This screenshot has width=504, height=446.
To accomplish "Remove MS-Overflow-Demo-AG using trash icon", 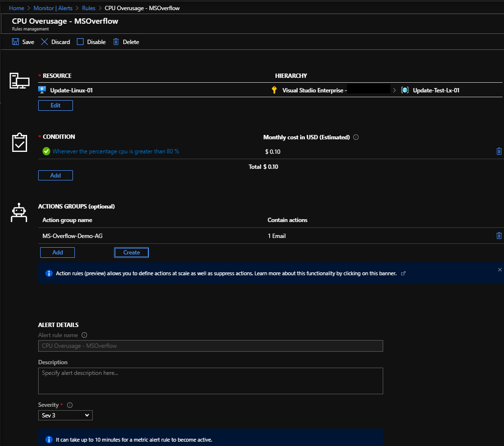I will point(499,236).
